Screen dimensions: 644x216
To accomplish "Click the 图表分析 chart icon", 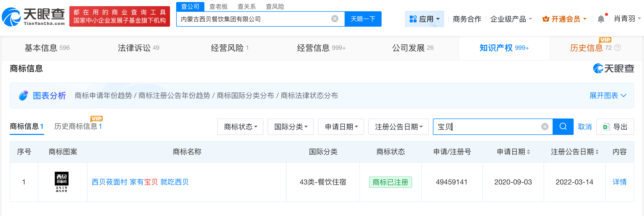I will click(23, 95).
